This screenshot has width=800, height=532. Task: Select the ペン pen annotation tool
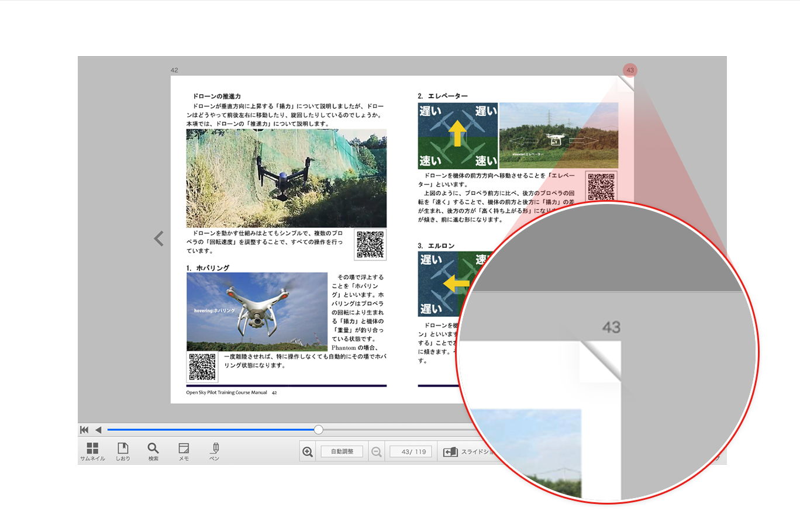[x=214, y=451]
